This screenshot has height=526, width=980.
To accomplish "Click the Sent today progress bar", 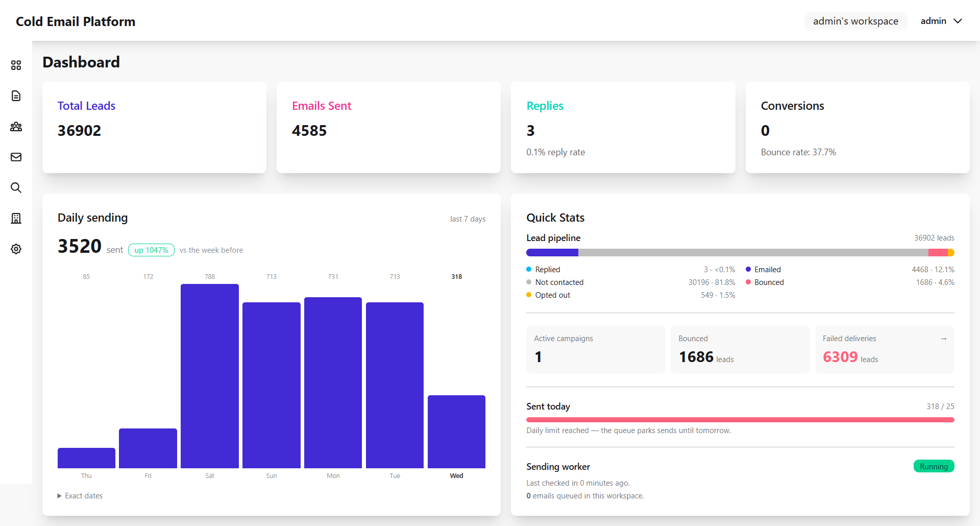I will [740, 420].
